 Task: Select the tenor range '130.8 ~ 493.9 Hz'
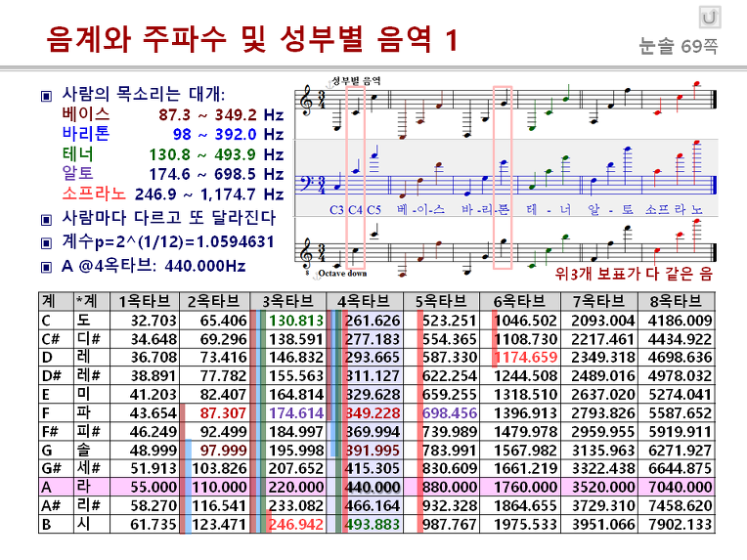point(216,154)
